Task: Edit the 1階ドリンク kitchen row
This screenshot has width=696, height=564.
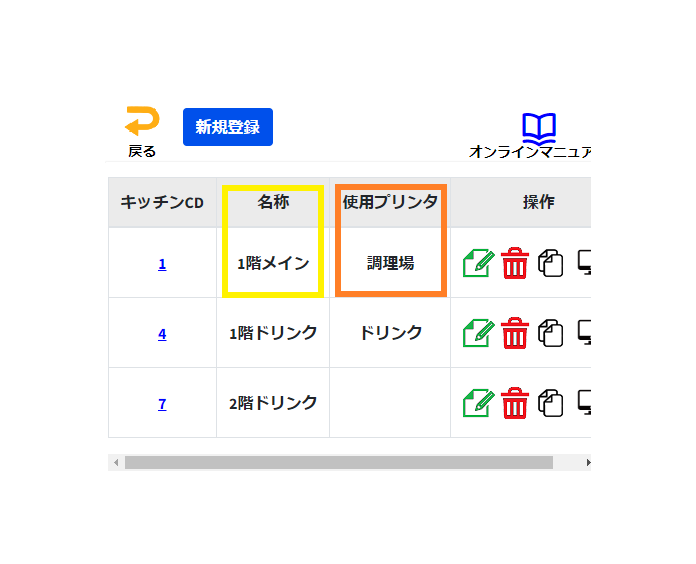Action: point(479,333)
